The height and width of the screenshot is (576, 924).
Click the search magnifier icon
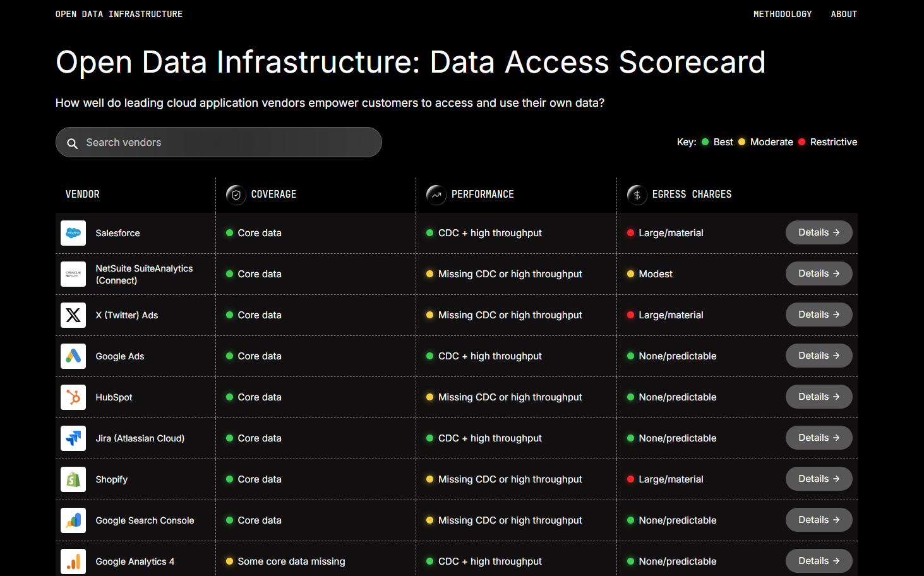(x=73, y=143)
